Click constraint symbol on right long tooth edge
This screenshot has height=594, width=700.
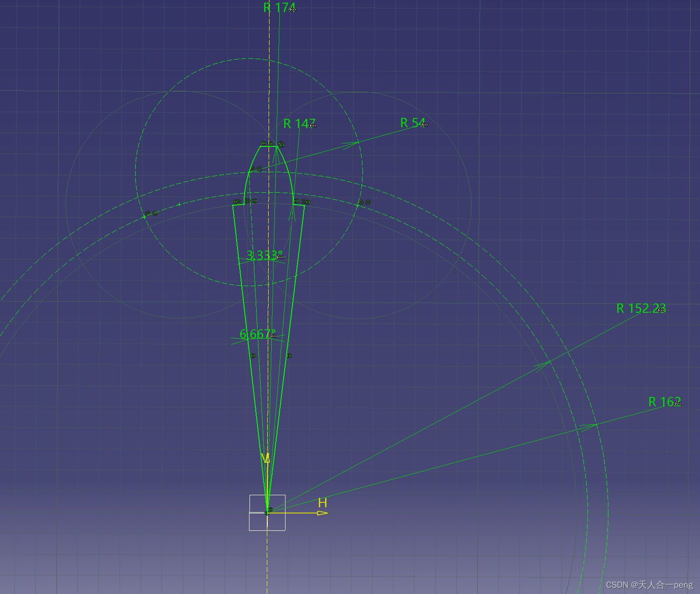(x=289, y=356)
